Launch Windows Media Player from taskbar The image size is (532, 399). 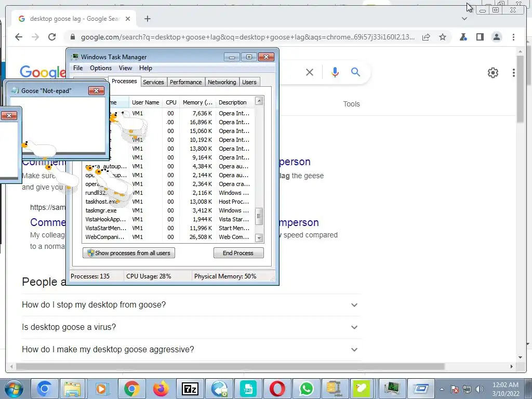coord(102,389)
